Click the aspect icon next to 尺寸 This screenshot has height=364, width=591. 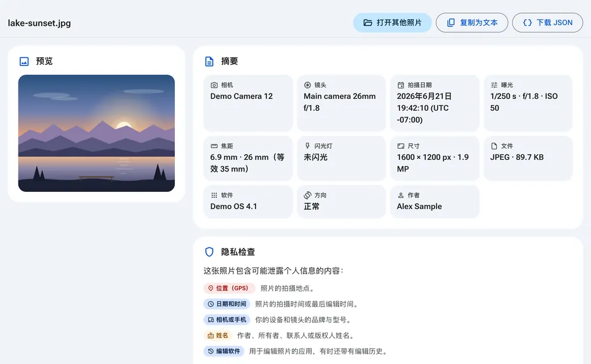coord(401,146)
